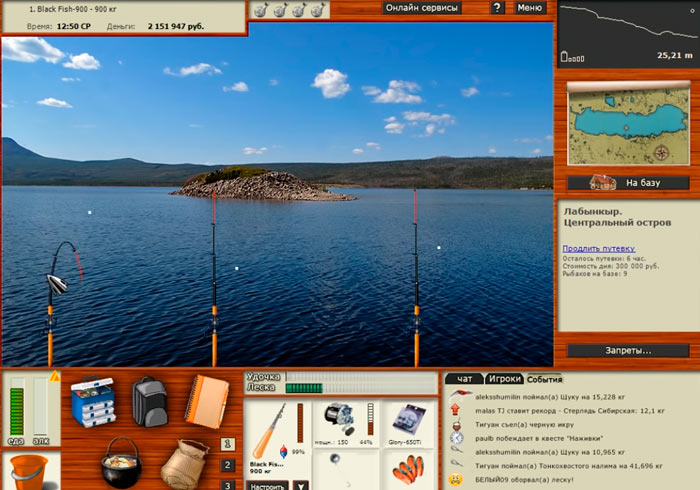This screenshot has height=490, width=700.
Task: Open the groundbait sack
Action: 184,463
